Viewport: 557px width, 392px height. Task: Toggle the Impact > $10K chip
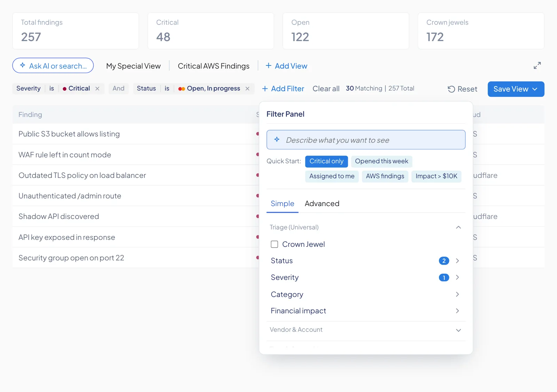437,176
